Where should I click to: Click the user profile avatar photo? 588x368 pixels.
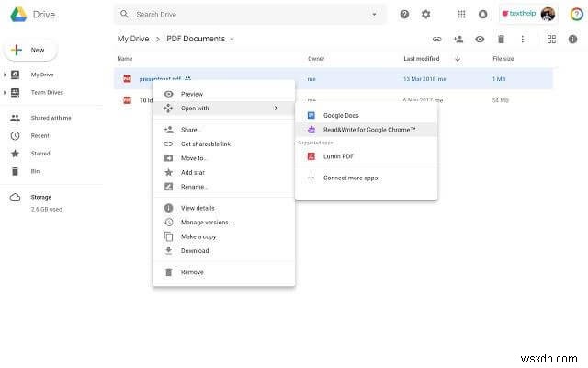[548, 15]
